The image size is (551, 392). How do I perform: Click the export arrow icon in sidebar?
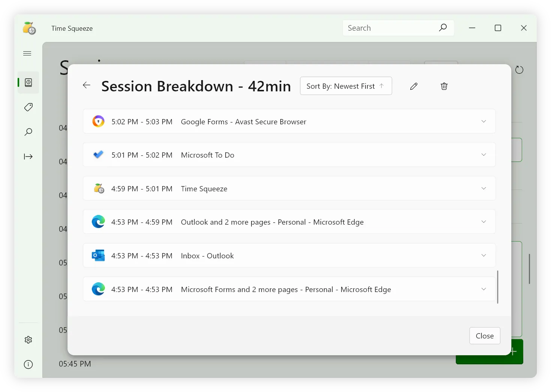tap(28, 157)
